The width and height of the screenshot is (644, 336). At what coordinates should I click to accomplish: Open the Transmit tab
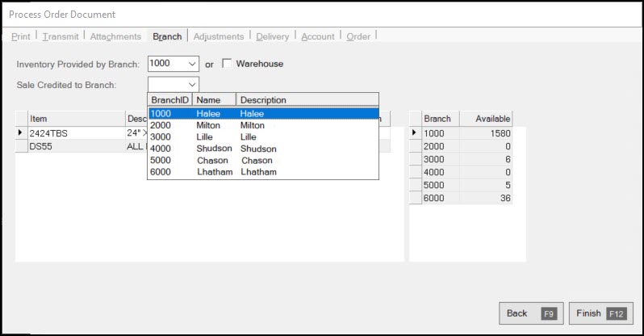pos(61,36)
